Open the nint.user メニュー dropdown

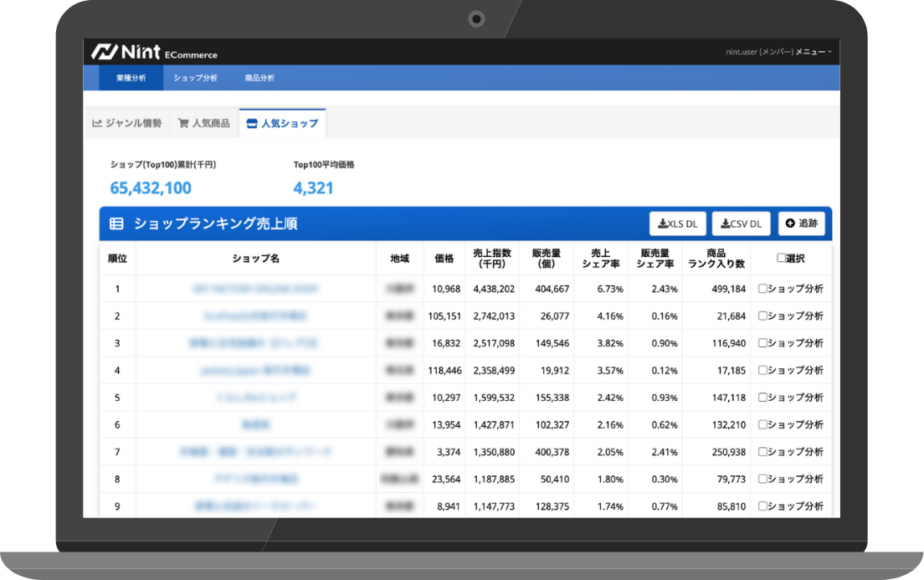coord(778,52)
